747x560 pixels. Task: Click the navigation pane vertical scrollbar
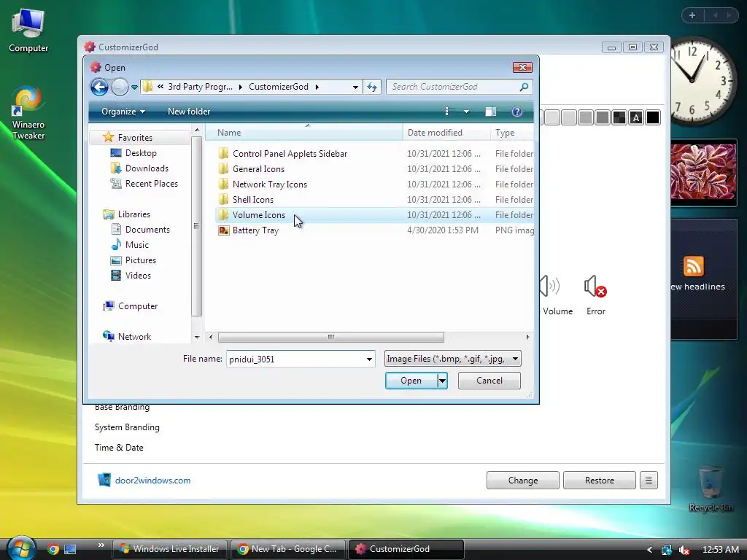[x=196, y=226]
